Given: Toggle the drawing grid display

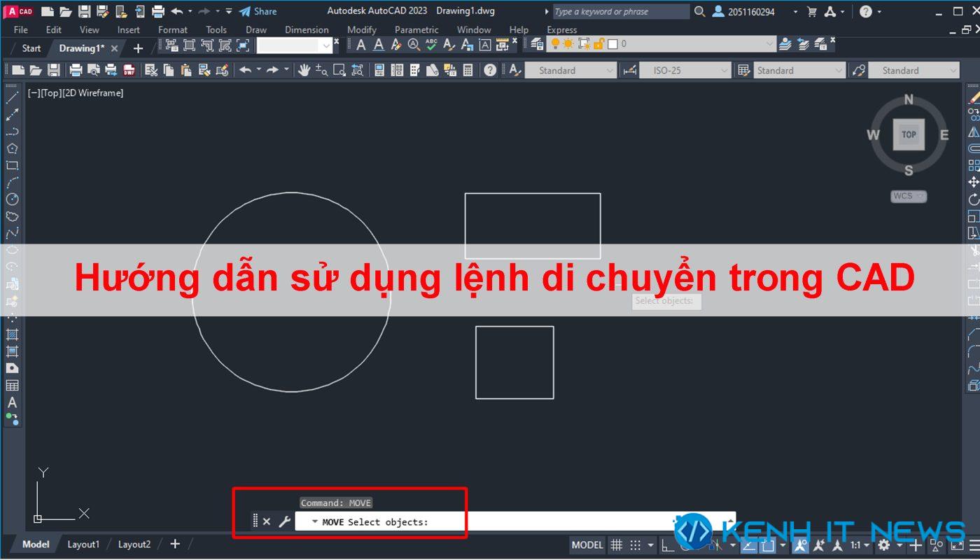Looking at the screenshot, I should coord(616,545).
